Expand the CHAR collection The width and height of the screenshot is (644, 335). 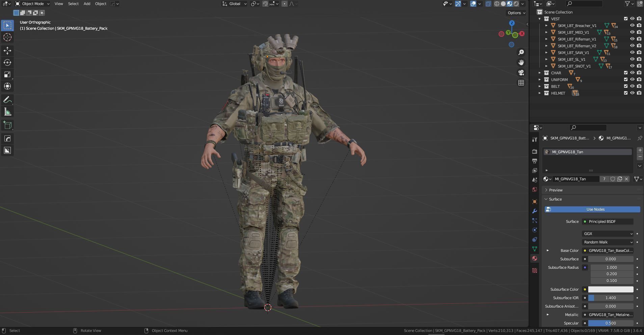[x=540, y=73]
